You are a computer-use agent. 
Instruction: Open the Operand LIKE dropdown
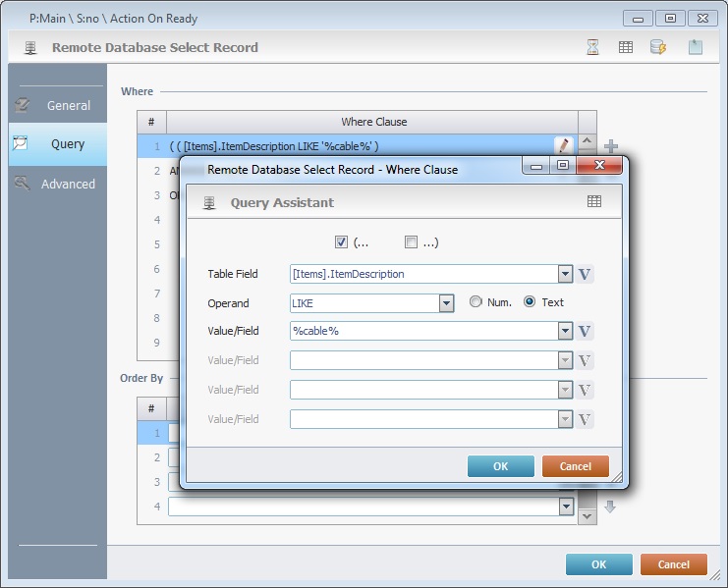click(446, 303)
